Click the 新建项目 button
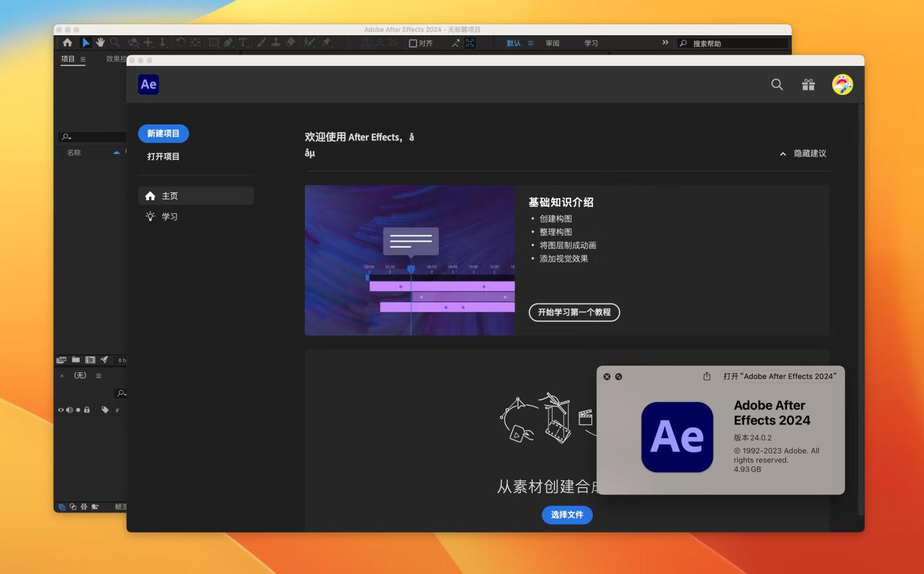Image resolution: width=924 pixels, height=574 pixels. [x=163, y=133]
